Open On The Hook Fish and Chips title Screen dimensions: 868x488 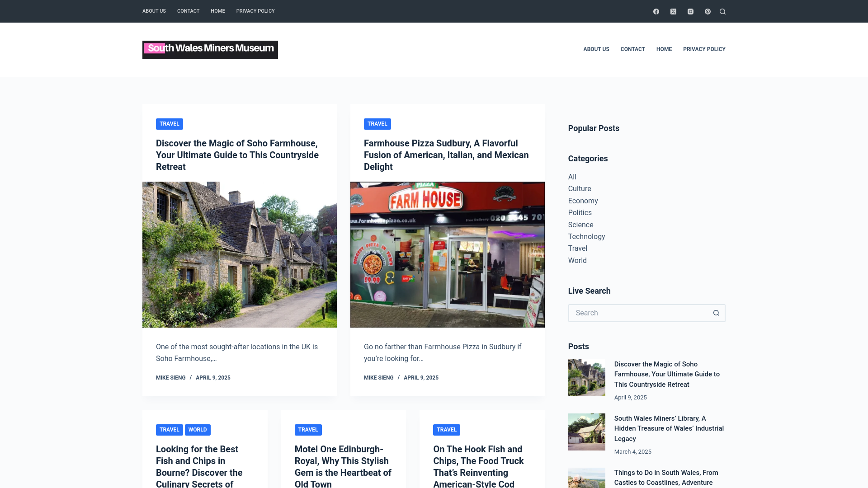[x=478, y=466]
